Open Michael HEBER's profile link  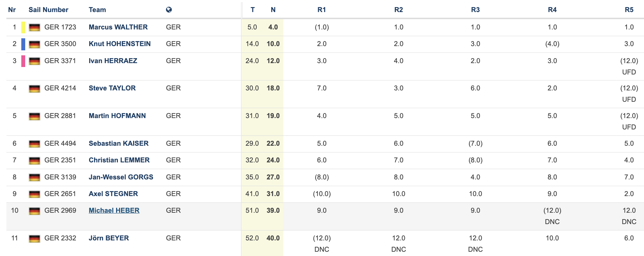point(114,210)
